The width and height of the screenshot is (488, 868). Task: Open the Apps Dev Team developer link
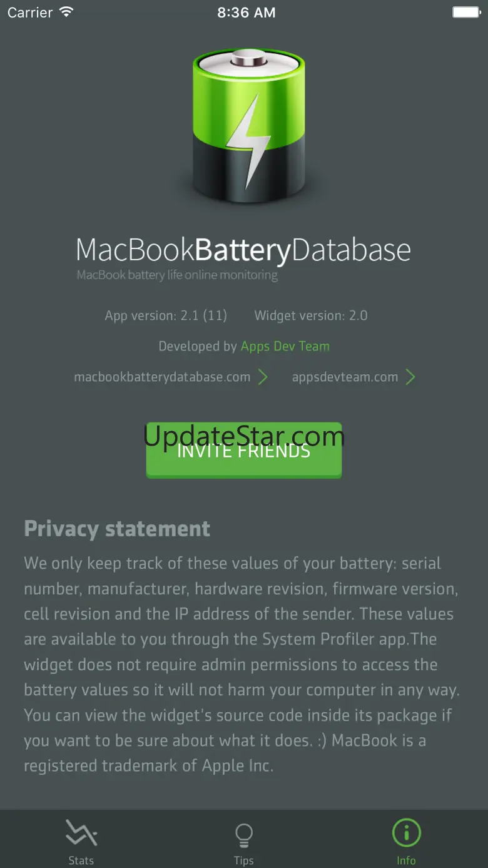coord(285,347)
